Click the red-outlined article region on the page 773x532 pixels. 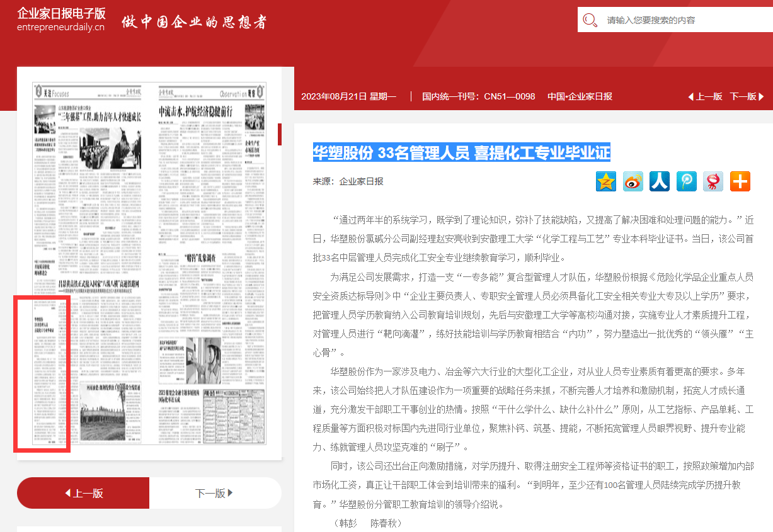tap(42, 374)
